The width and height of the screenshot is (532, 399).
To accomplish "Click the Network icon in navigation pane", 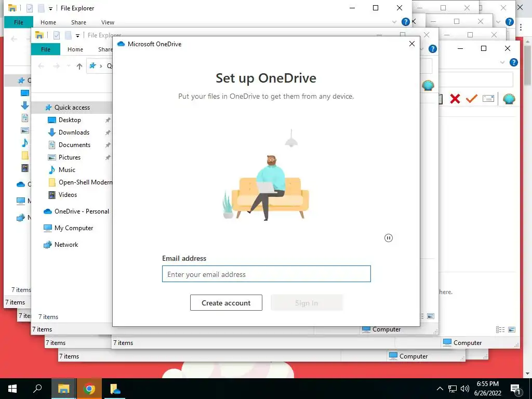I will click(48, 245).
